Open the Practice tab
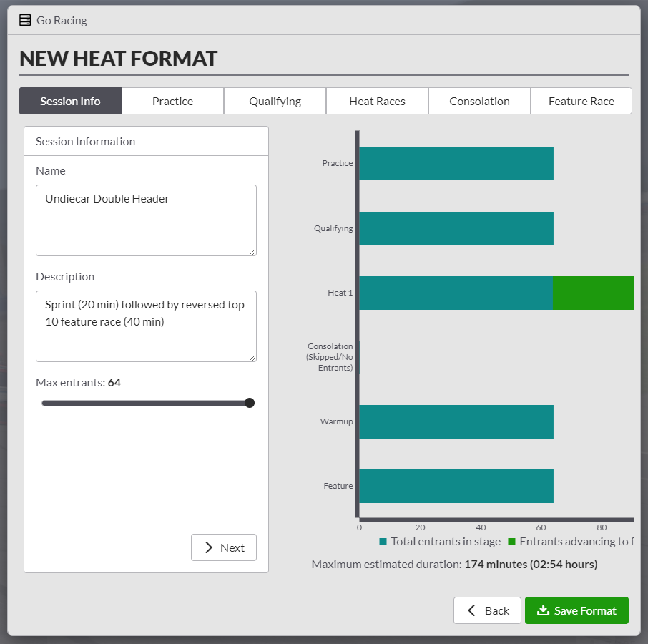648x644 pixels. pos(172,101)
